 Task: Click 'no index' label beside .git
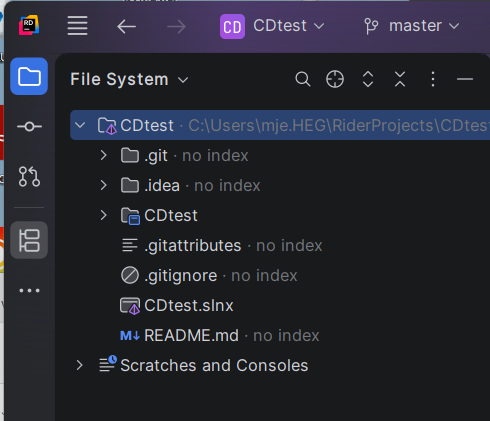[215, 156]
